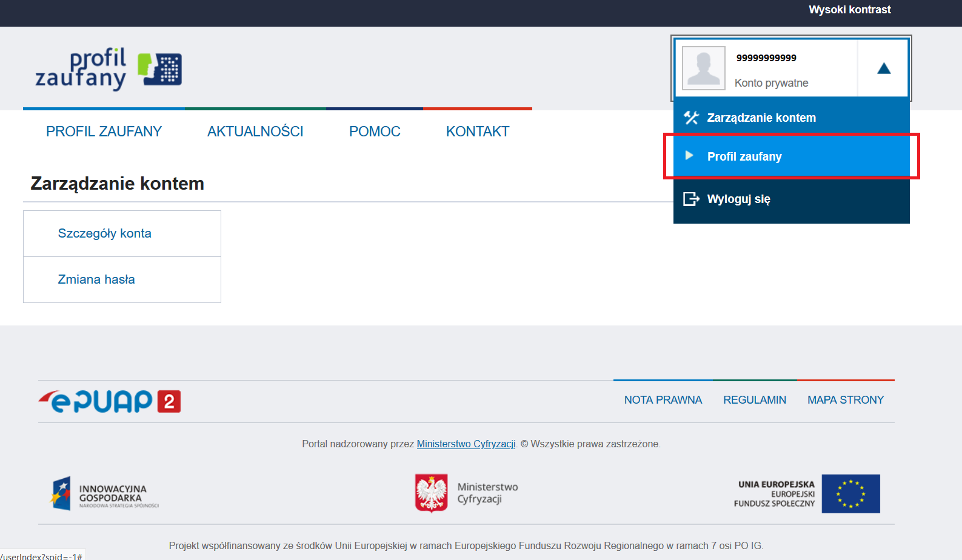Open the PROFIL ZAUFANY navigation tab

[104, 132]
